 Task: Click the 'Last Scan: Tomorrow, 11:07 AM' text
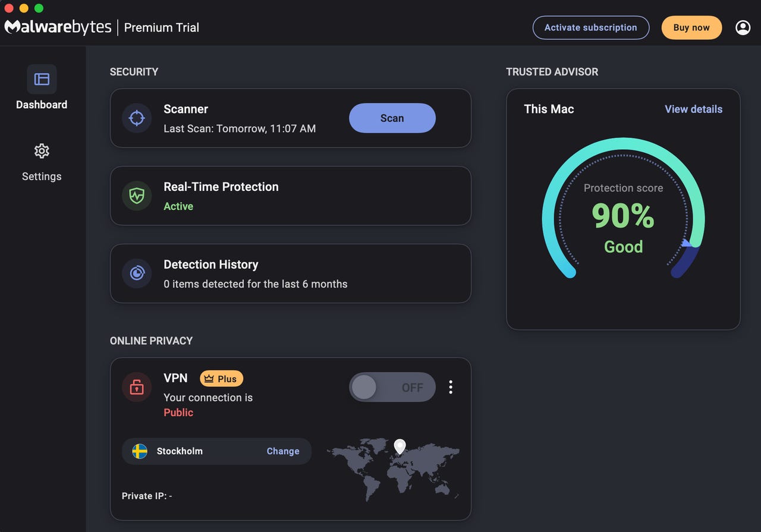(x=240, y=128)
